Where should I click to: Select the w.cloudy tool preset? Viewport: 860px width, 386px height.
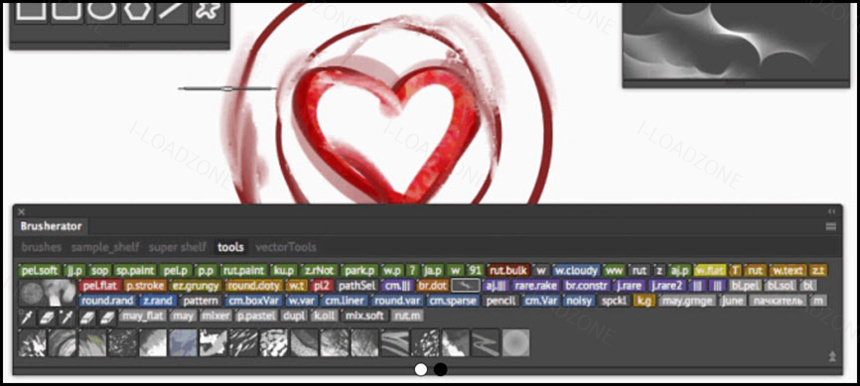pos(575,270)
